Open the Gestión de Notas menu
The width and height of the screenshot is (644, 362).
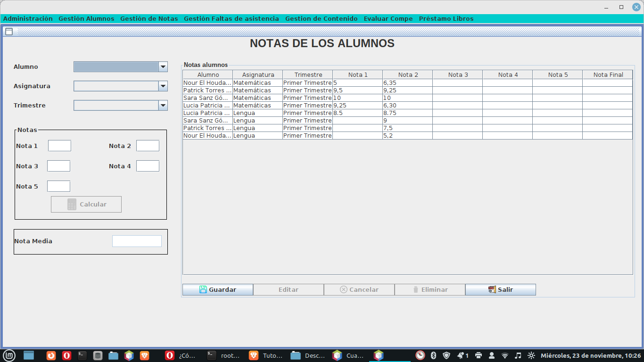(x=149, y=19)
